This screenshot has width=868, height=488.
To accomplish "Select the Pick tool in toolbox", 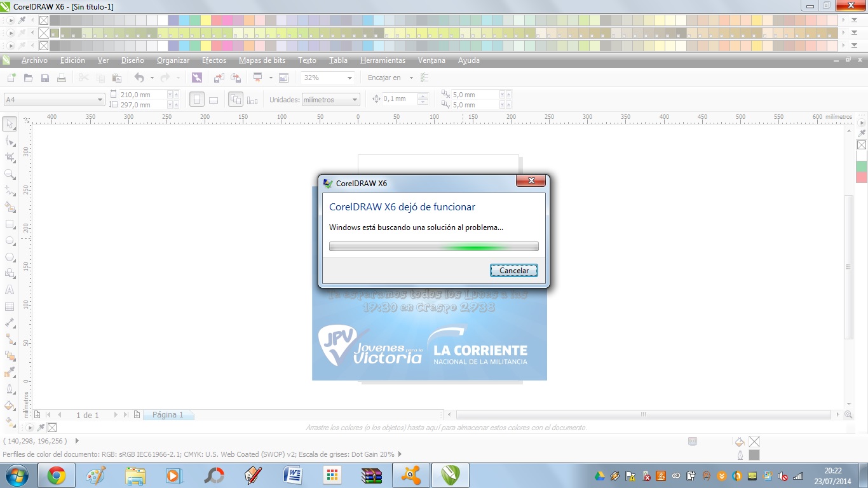I will coord(10,124).
